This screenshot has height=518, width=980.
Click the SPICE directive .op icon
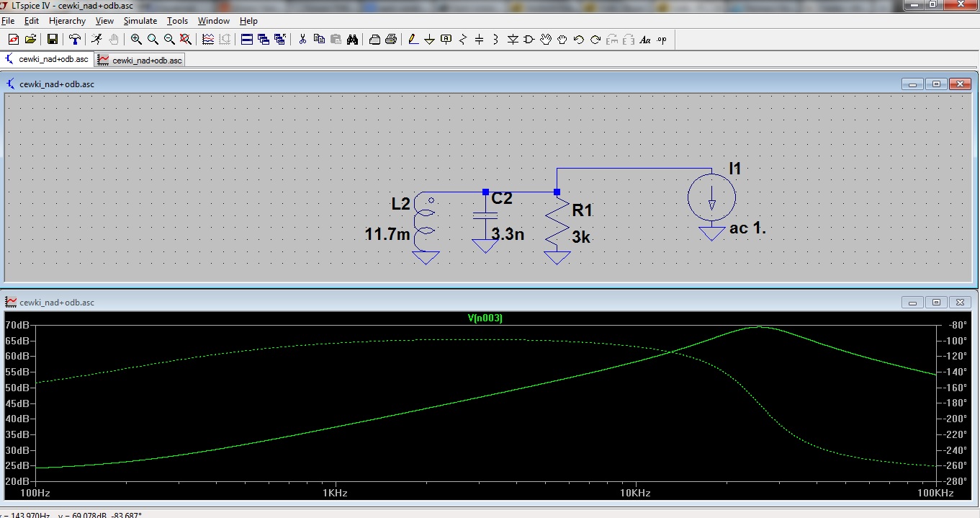[x=662, y=39]
